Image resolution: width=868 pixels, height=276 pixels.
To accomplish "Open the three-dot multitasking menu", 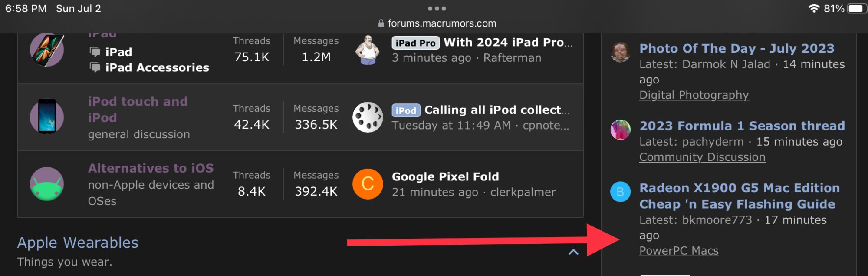I will coord(437,9).
